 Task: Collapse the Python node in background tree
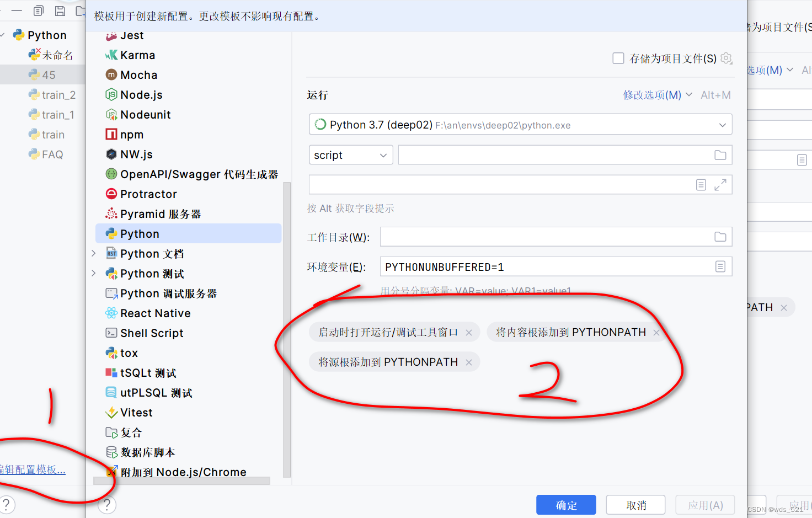tap(3, 35)
